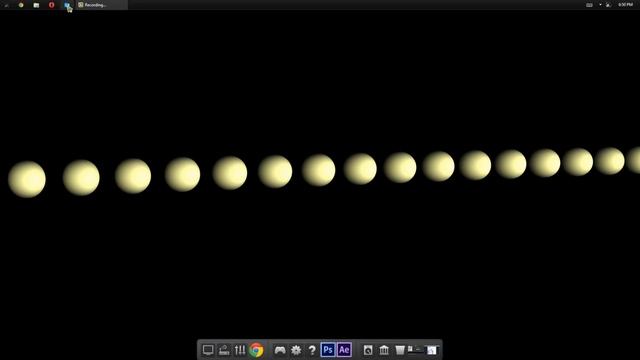Open the game controller icon in the dock
Viewport: 640px width, 360px height.
pos(280,350)
